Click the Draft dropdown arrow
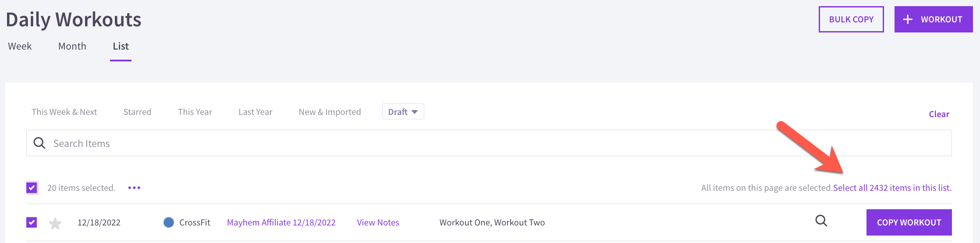980x243 pixels. 415,112
